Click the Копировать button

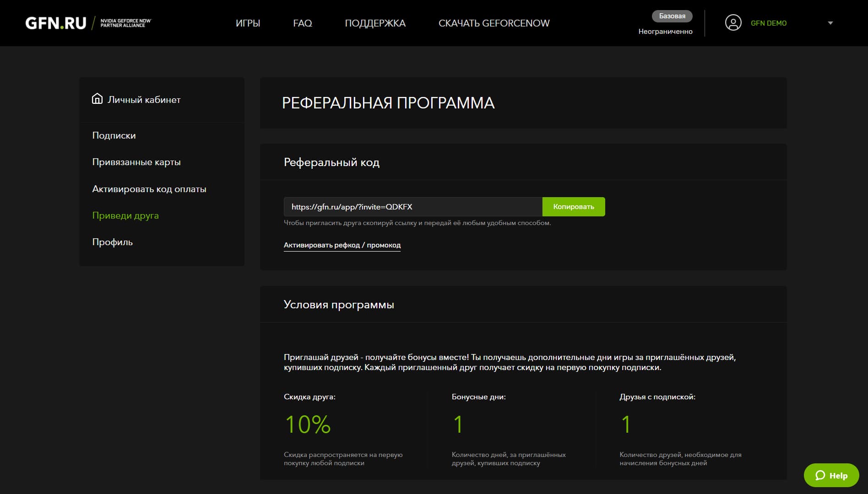click(574, 207)
